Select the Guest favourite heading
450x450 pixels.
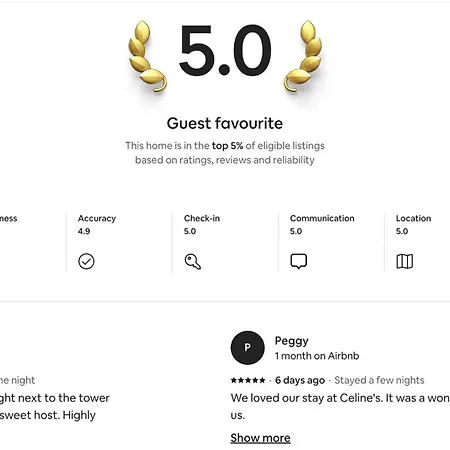tap(225, 123)
